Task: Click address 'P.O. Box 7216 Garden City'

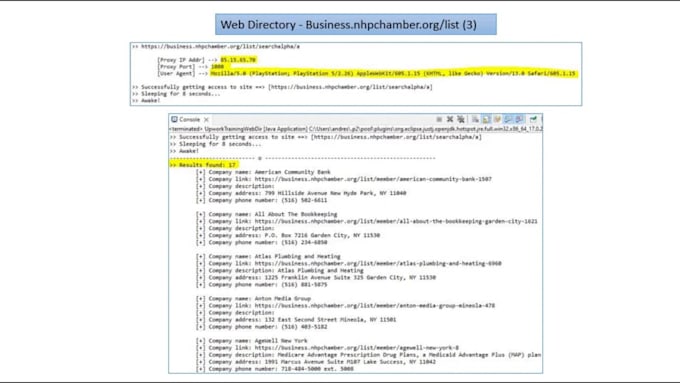Action: [x=322, y=236]
